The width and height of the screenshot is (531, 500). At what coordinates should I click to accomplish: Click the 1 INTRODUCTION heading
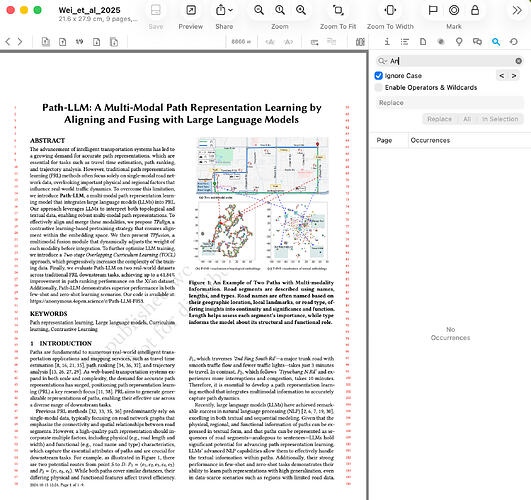tap(61, 343)
